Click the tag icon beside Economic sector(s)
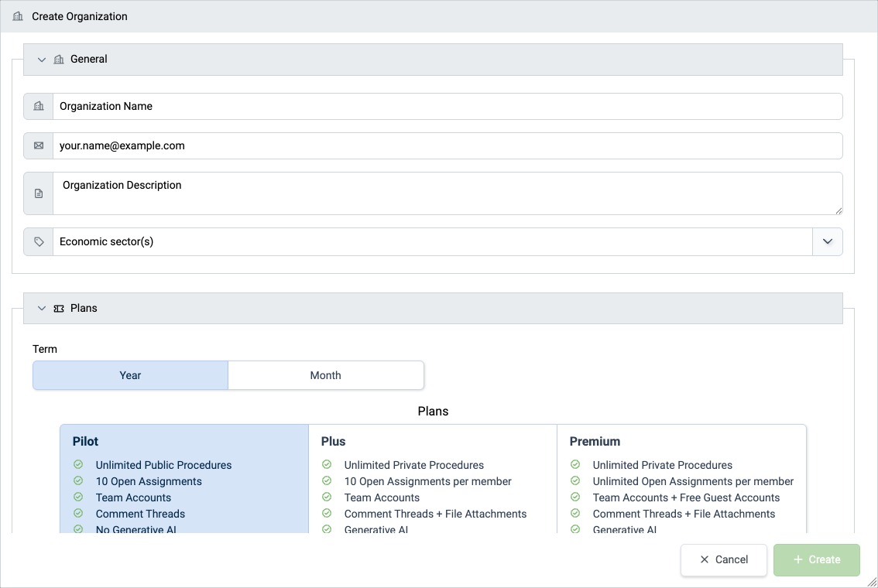Viewport: 878px width, 588px height. pos(39,241)
